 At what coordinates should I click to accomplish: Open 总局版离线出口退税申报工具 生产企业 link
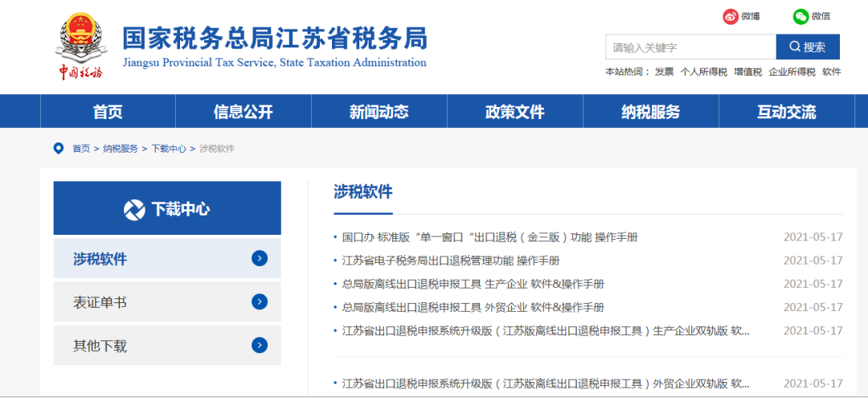[x=473, y=285]
